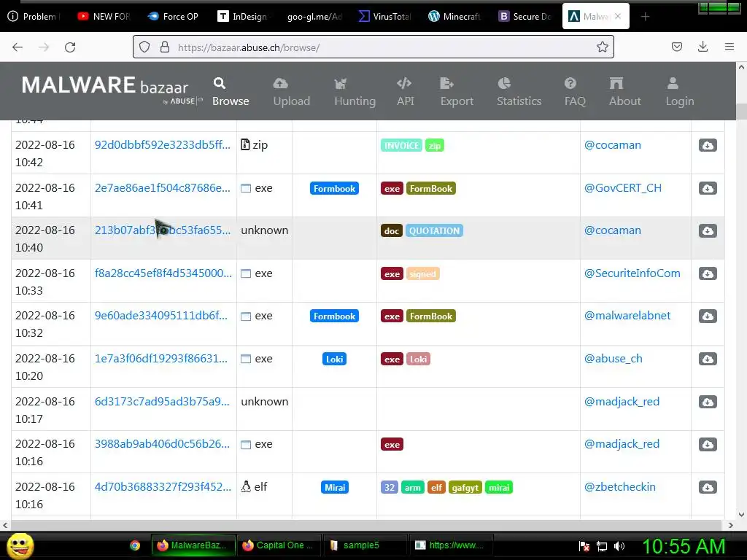Click the Formbook signature badge at 10:32
The image size is (747, 560).
coord(334,316)
